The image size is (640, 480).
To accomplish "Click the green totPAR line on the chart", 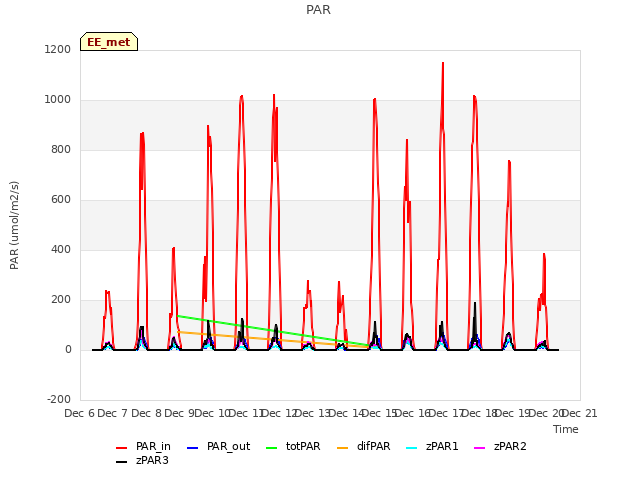I will [x=273, y=331].
